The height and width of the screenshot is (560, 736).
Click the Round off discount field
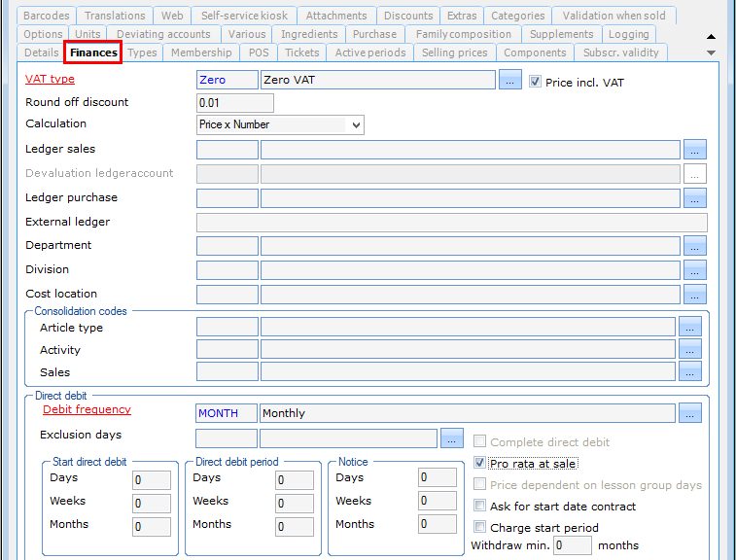point(234,103)
